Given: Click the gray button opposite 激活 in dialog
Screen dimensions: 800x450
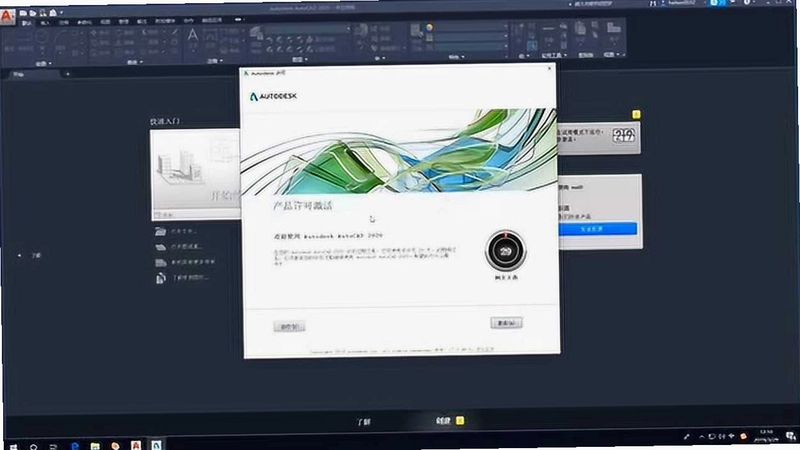Looking at the screenshot, I should pyautogui.click(x=289, y=327).
